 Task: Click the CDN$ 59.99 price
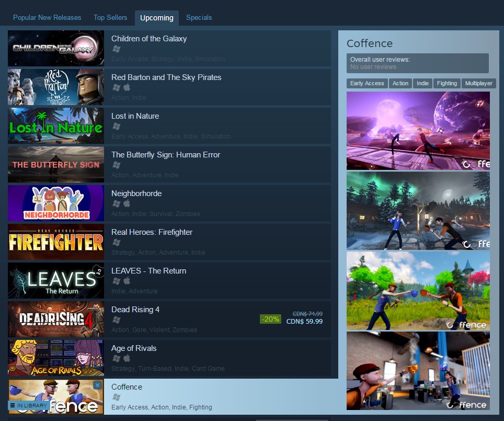click(304, 321)
